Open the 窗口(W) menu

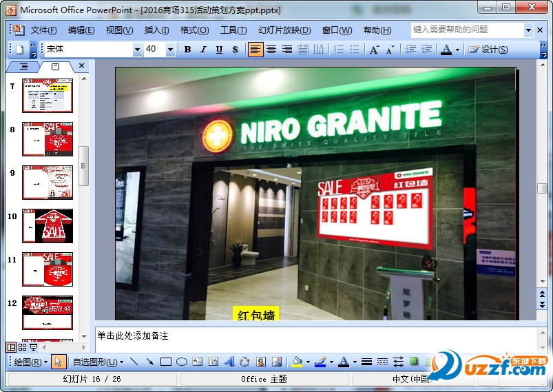click(x=337, y=30)
